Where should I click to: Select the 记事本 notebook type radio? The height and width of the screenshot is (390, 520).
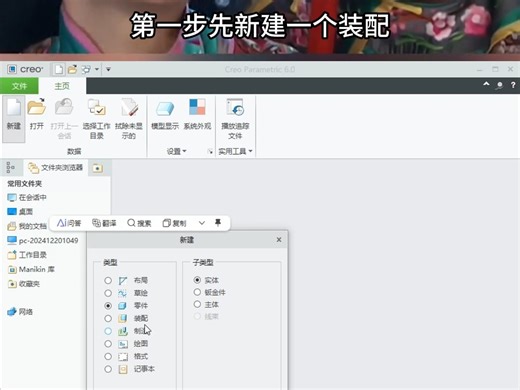tap(108, 369)
